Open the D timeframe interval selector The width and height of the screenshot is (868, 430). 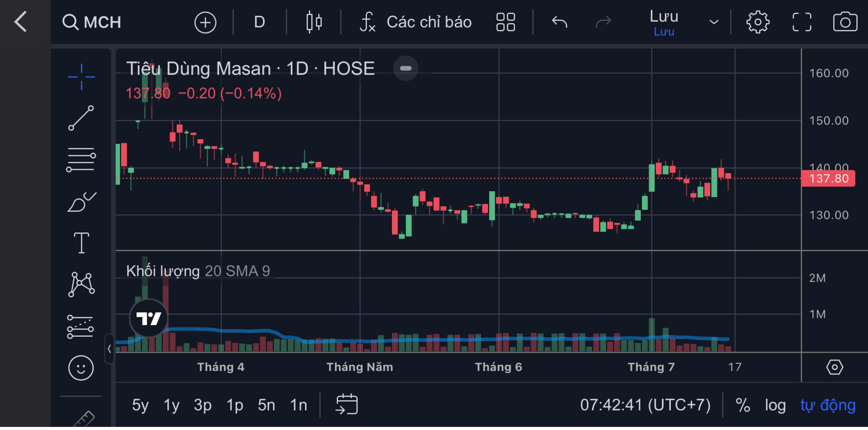tap(259, 22)
